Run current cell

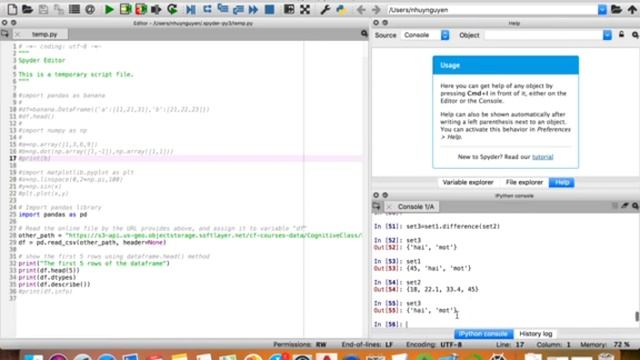(x=125, y=9)
